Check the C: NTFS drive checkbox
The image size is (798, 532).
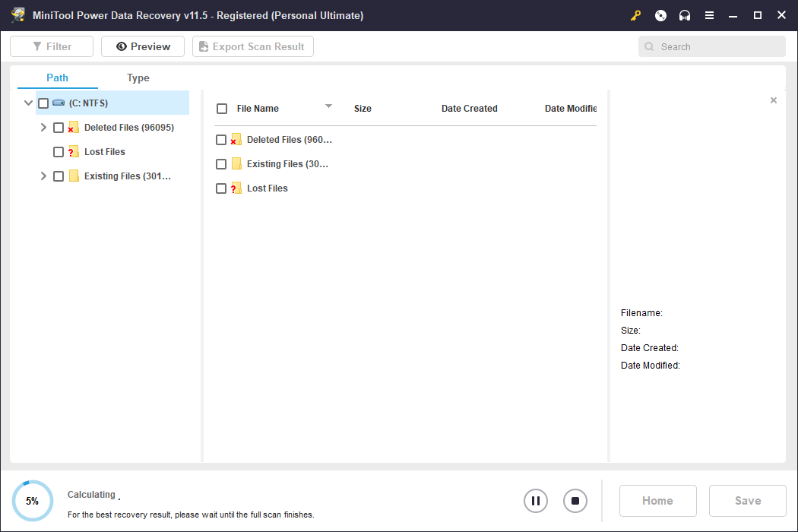[43, 103]
